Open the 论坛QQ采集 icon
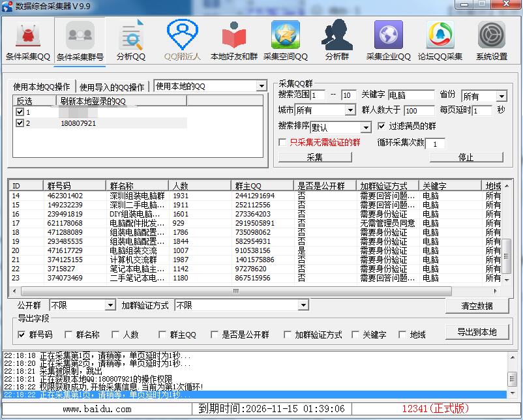Image resolution: width=523 pixels, height=420 pixels. coord(440,41)
